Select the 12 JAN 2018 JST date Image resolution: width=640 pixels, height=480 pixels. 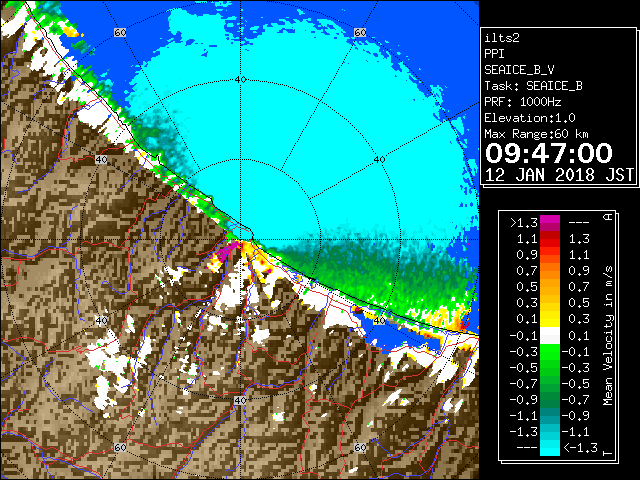click(x=559, y=175)
